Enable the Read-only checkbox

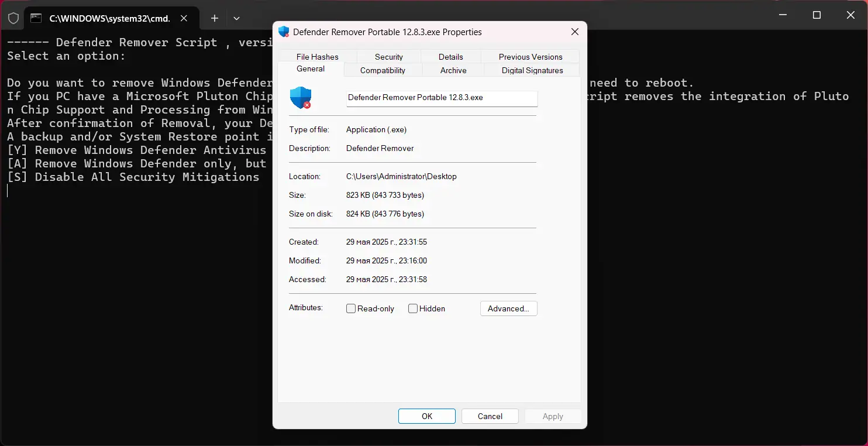pyautogui.click(x=351, y=308)
